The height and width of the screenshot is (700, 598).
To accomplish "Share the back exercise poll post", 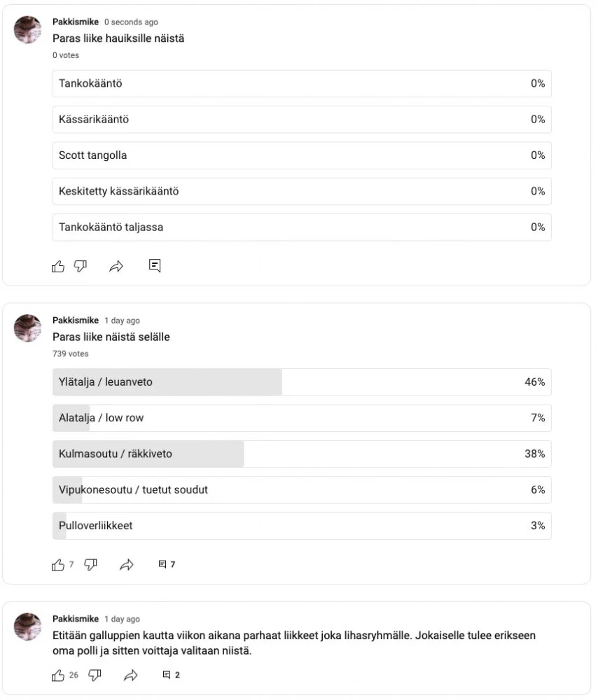I will [x=127, y=565].
